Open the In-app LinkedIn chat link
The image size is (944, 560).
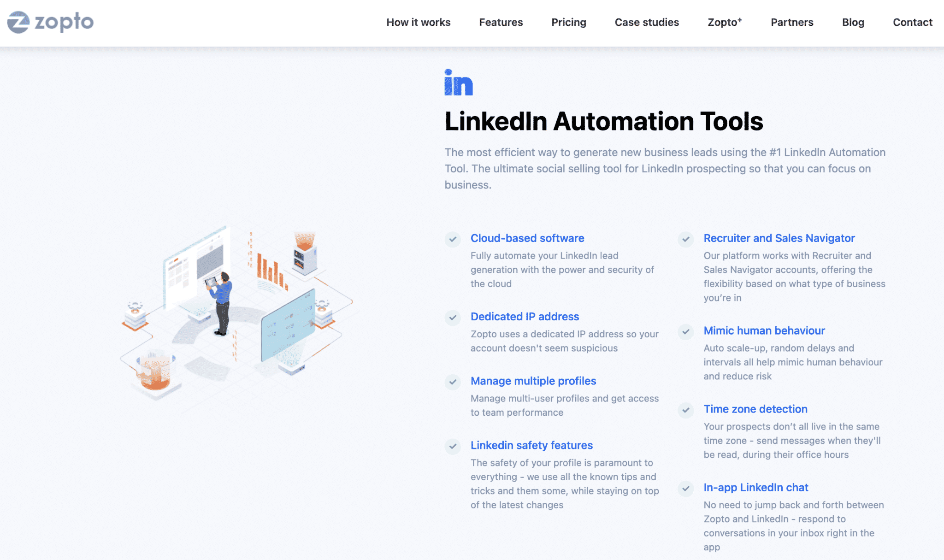pyautogui.click(x=755, y=487)
